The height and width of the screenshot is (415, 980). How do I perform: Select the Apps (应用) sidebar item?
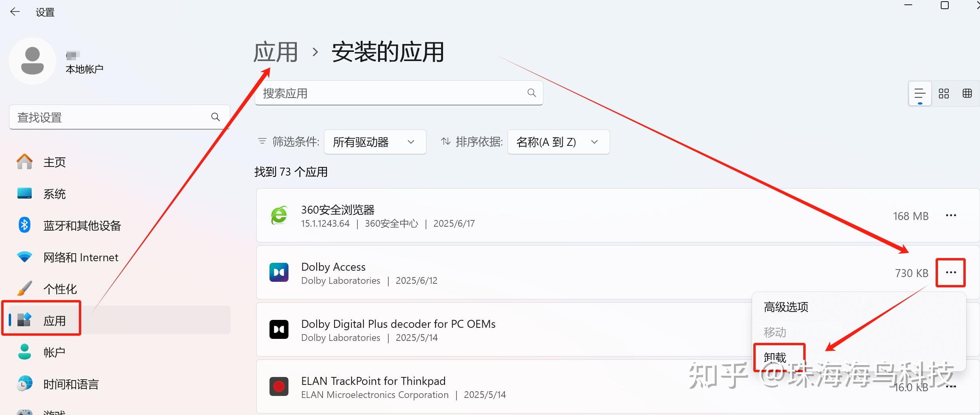click(x=120, y=320)
